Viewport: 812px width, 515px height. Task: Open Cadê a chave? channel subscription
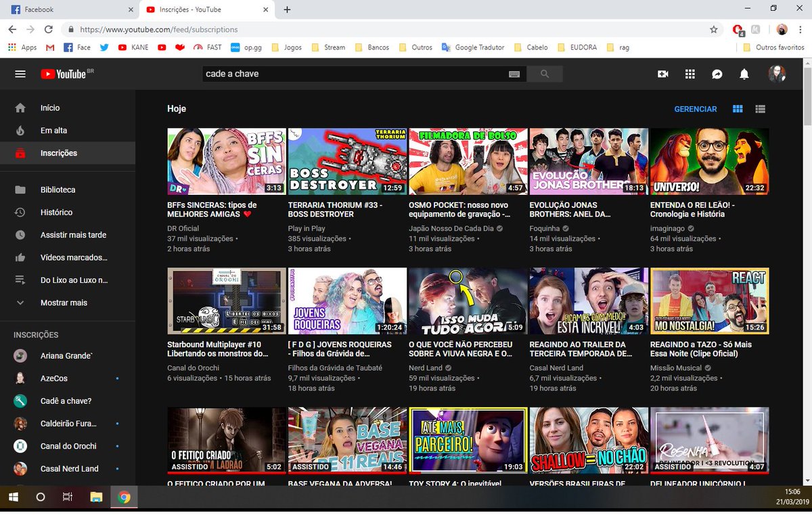pyautogui.click(x=68, y=401)
